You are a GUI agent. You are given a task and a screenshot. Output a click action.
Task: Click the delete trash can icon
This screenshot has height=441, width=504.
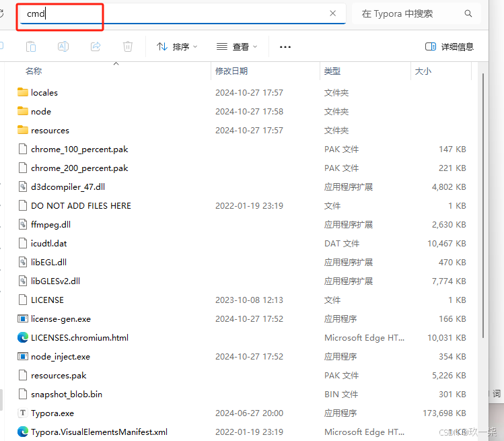(x=128, y=46)
